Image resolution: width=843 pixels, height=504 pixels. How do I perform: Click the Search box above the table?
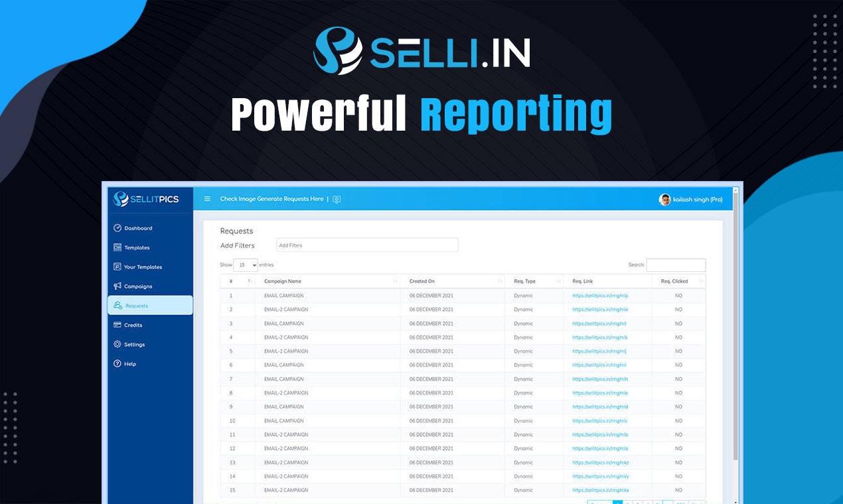click(676, 265)
